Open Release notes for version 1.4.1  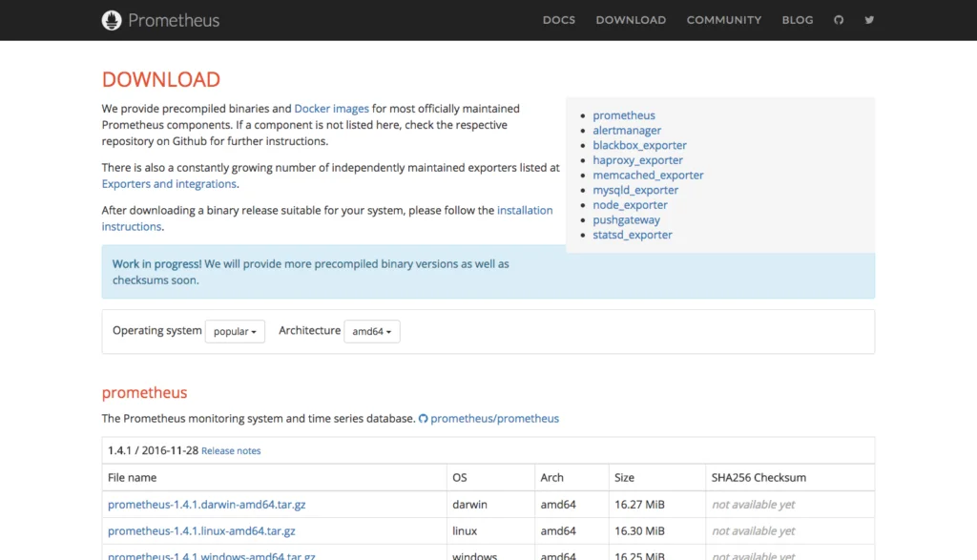(x=231, y=451)
